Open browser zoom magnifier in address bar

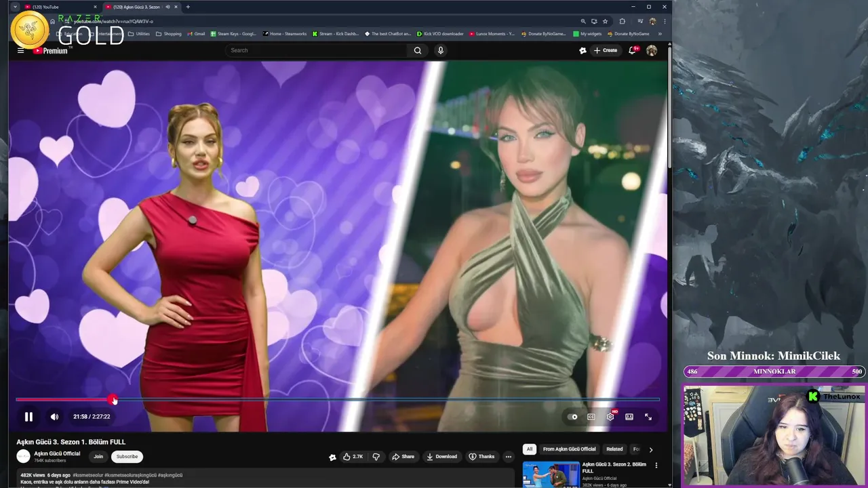[583, 21]
